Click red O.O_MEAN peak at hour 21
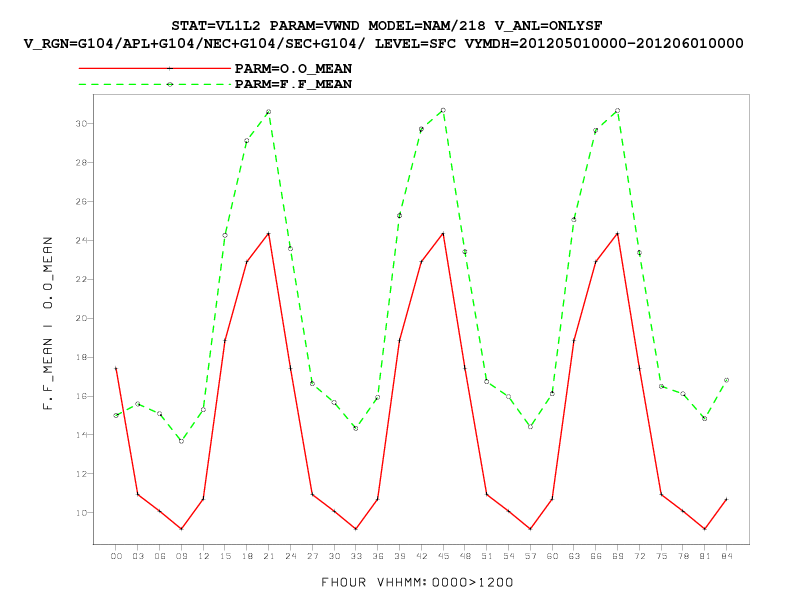The width and height of the screenshot is (792, 612). tap(269, 234)
